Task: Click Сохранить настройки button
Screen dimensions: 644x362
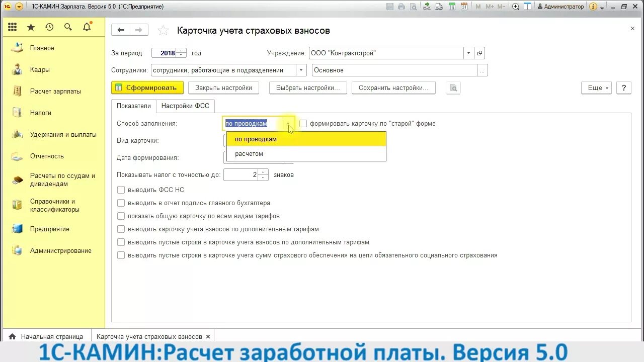Action: point(393,88)
